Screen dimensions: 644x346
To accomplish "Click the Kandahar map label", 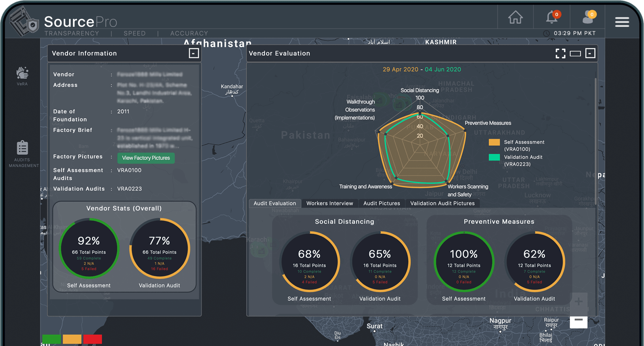I will [232, 89].
